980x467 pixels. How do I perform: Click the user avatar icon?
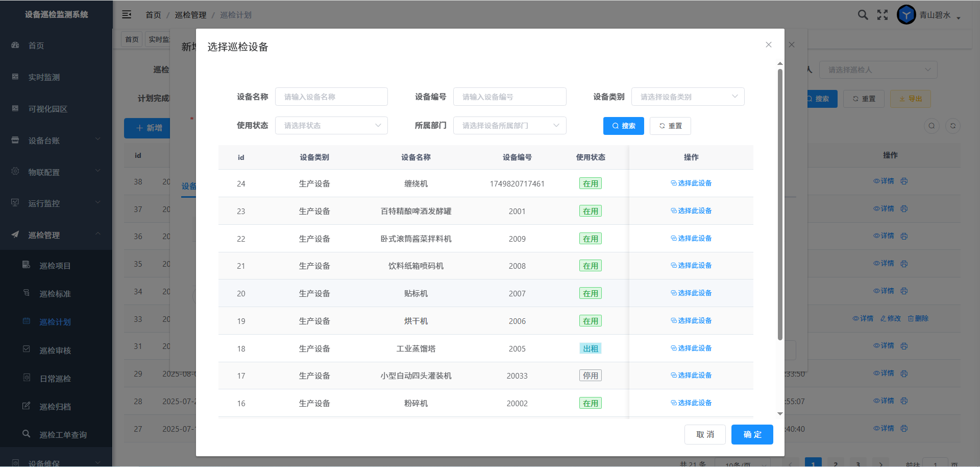coord(906,15)
